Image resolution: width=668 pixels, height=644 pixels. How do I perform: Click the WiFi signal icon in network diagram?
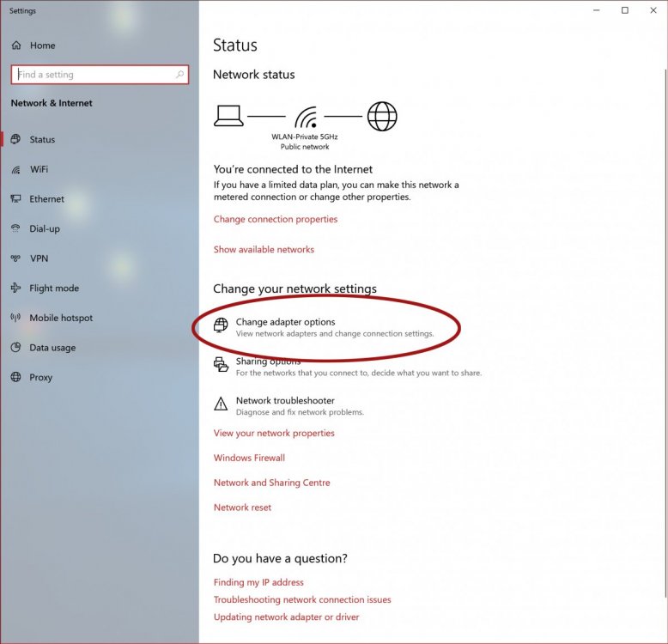tap(307, 118)
